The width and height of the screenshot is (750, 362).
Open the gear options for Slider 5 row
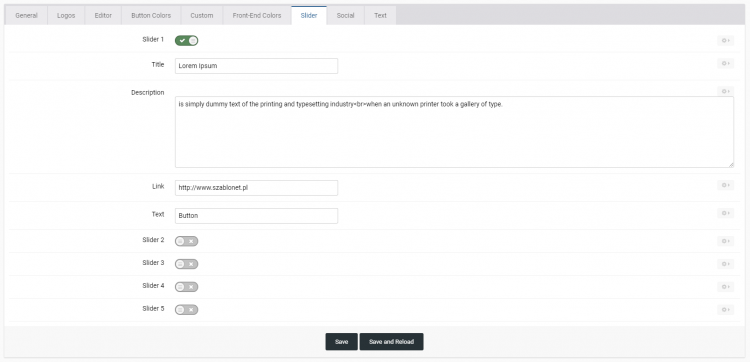[725, 310]
